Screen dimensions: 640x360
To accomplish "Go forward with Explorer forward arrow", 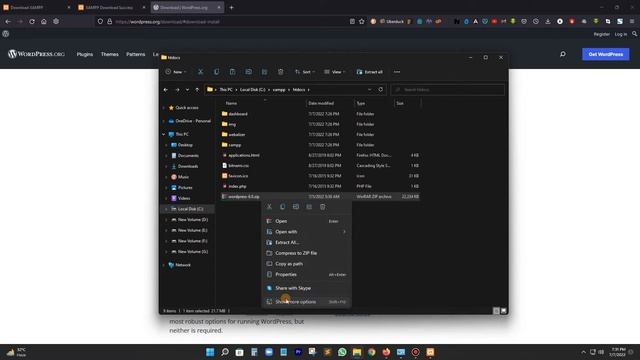I will pyautogui.click(x=177, y=89).
